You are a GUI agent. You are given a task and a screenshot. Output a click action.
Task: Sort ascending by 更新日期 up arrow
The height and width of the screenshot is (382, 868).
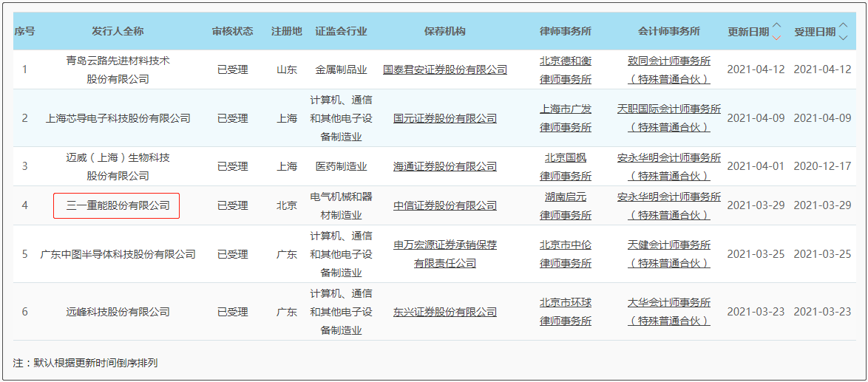(x=777, y=25)
